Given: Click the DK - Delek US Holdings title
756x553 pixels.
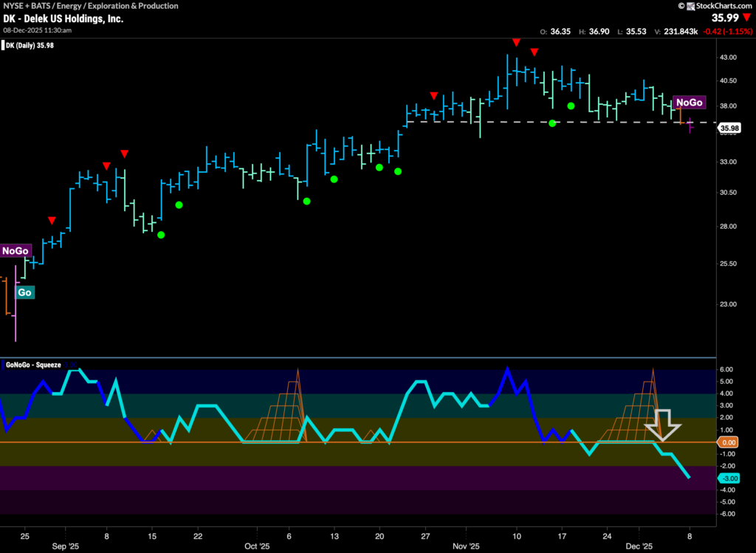Looking at the screenshot, I should coord(63,18).
